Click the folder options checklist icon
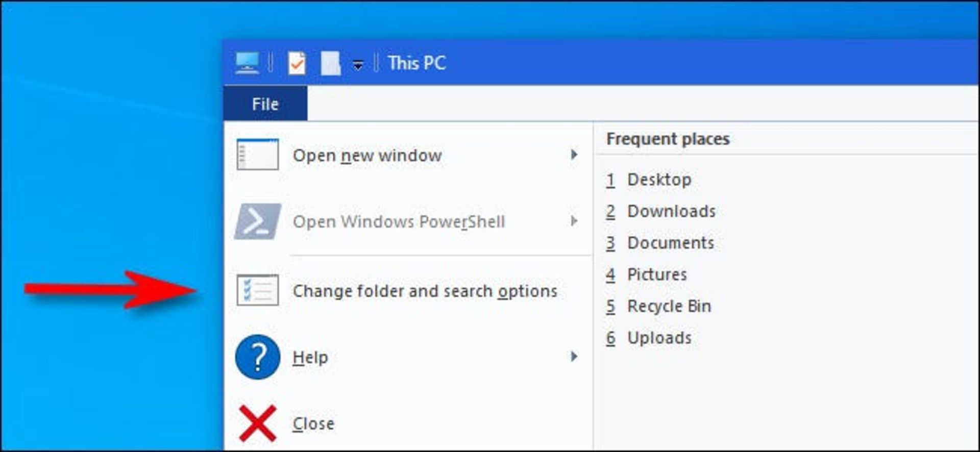Image resolution: width=980 pixels, height=452 pixels. (x=258, y=290)
